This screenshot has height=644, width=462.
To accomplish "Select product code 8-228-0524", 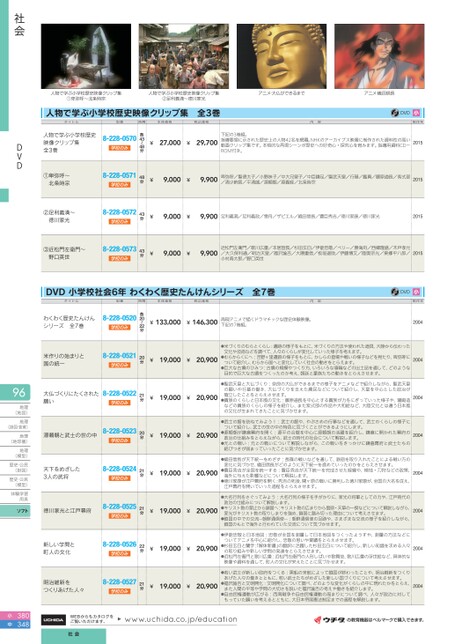I will pos(120,469).
